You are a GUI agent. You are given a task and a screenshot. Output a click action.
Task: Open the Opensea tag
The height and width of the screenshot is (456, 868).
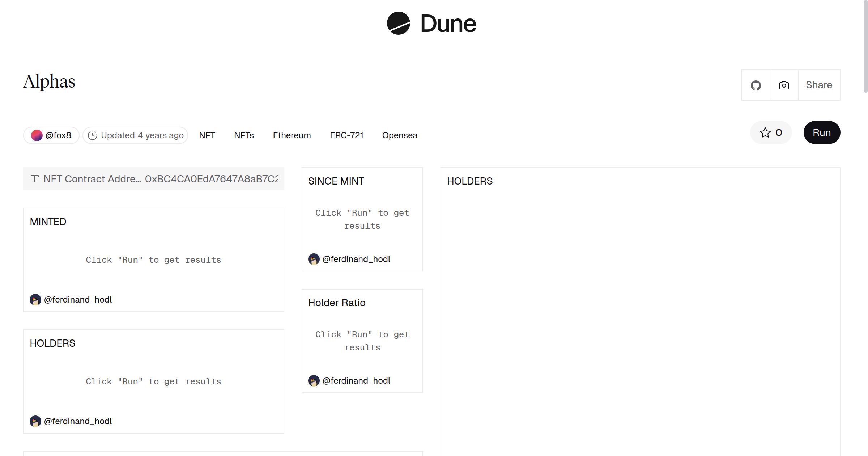(x=399, y=135)
